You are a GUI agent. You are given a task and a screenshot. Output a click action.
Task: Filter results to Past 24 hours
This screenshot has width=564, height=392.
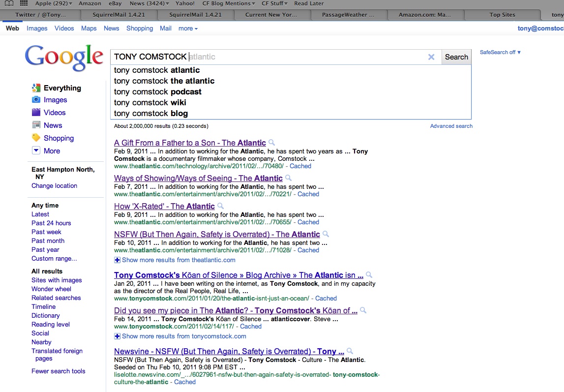tap(51, 223)
